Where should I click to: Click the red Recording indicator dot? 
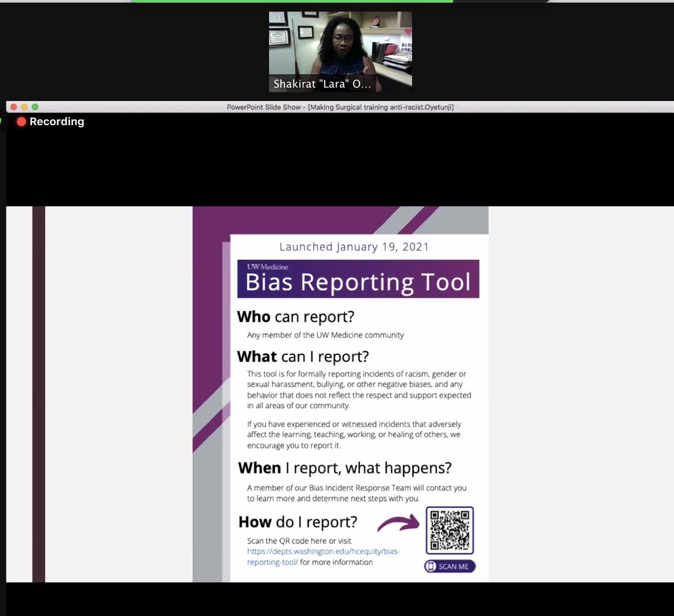[21, 121]
